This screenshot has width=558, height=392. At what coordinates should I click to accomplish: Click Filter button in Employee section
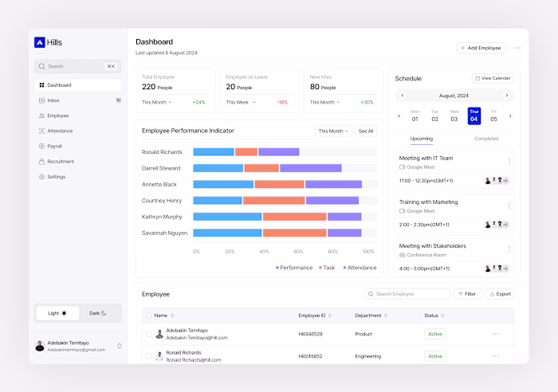point(468,294)
